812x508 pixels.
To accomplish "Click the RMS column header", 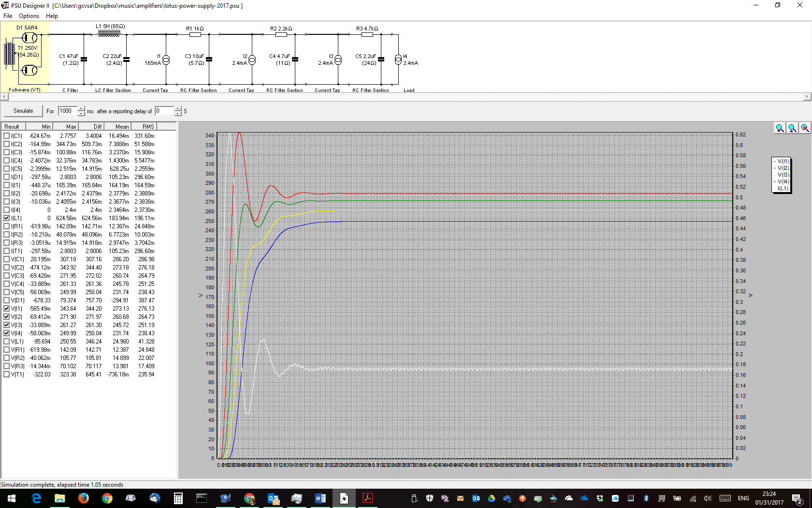I will 144,127.
